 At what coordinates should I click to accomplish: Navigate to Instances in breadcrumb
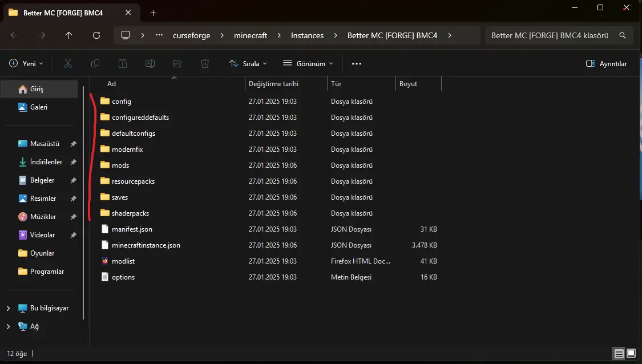click(x=307, y=35)
